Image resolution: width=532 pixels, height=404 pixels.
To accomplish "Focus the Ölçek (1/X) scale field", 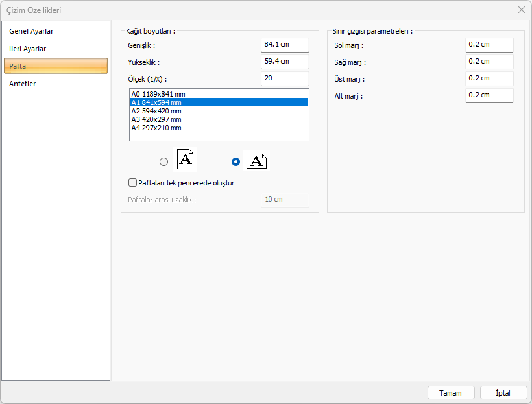I will (x=285, y=78).
